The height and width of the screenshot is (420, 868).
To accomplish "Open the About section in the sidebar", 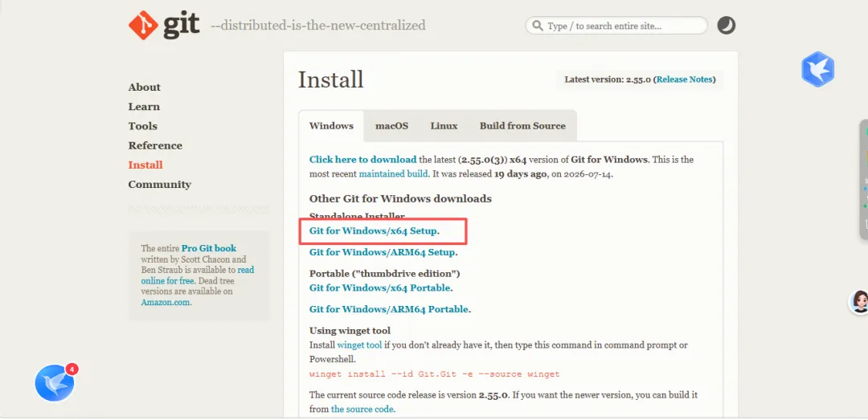I will pyautogui.click(x=145, y=88).
